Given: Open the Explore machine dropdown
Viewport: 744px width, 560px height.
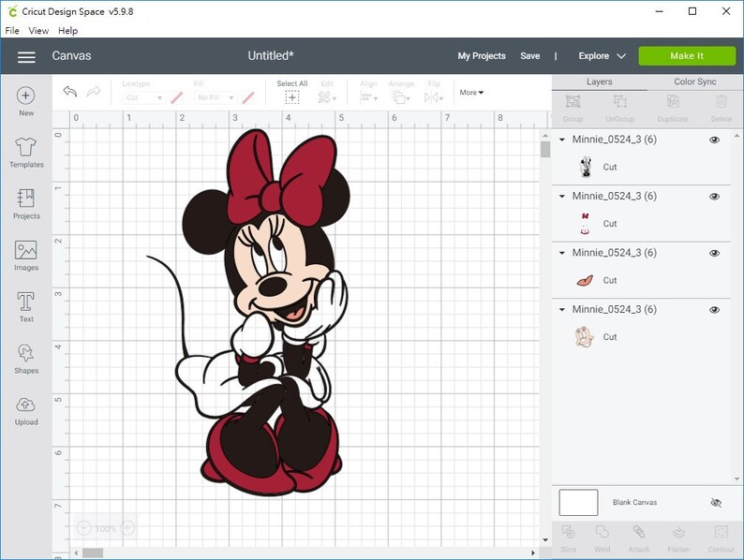Looking at the screenshot, I should point(602,56).
